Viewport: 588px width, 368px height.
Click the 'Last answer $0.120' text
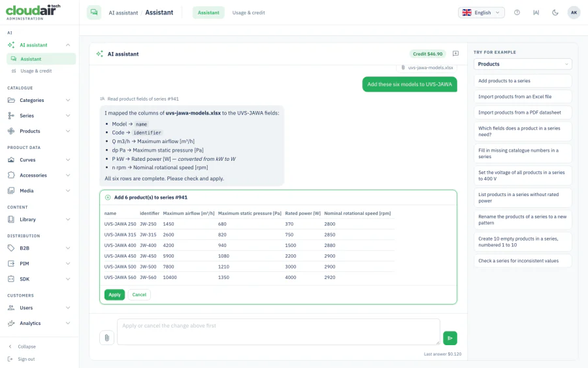tap(442, 354)
